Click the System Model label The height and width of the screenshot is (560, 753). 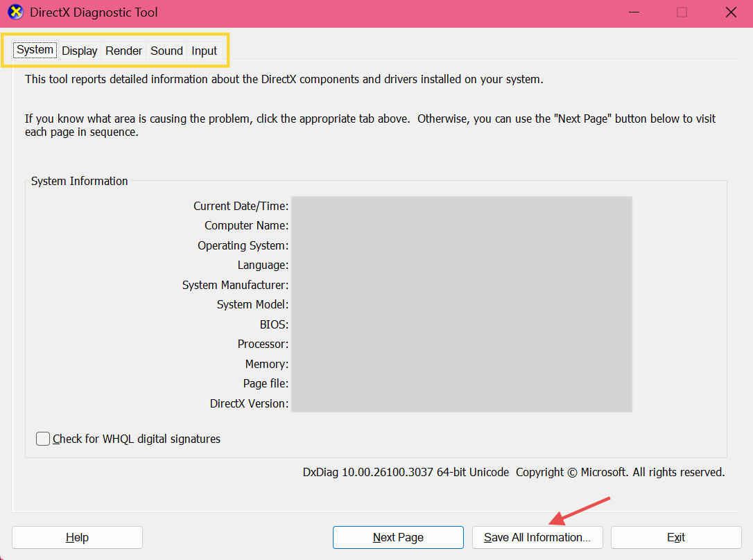click(252, 305)
